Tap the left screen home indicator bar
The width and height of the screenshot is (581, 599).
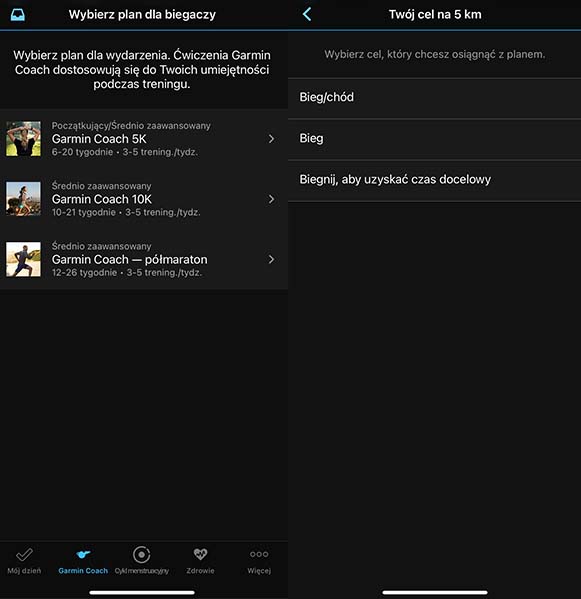(x=142, y=593)
